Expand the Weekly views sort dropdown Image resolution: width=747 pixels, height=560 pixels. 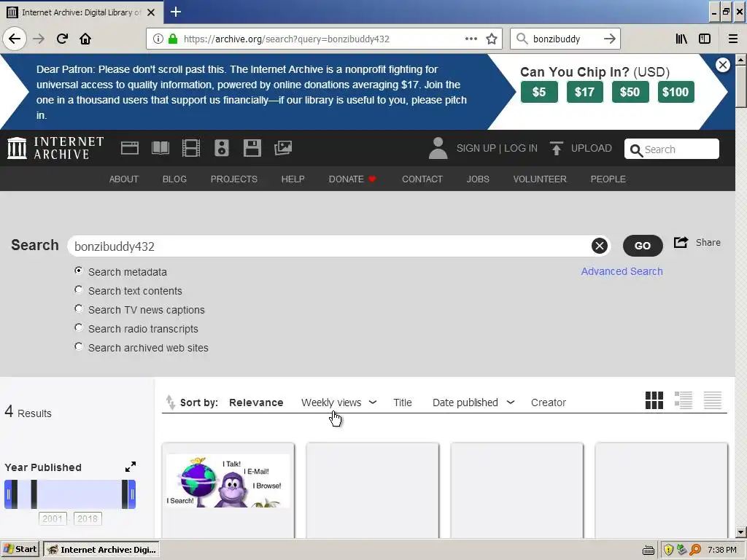coord(373,402)
